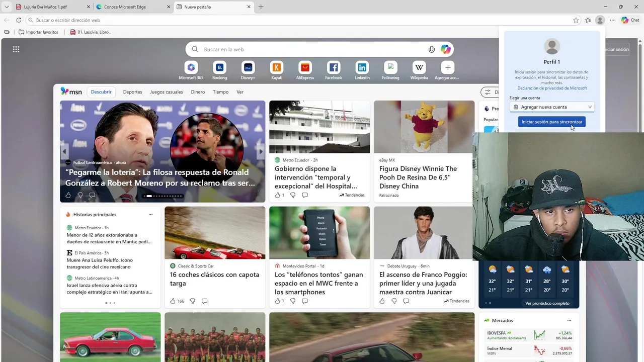Screen dimensions: 644x362
Task: Like the teléfonos tontos article
Action: click(x=277, y=301)
